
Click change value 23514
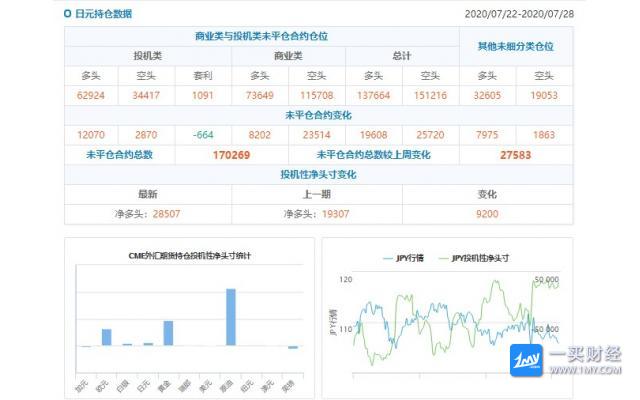[x=317, y=135]
